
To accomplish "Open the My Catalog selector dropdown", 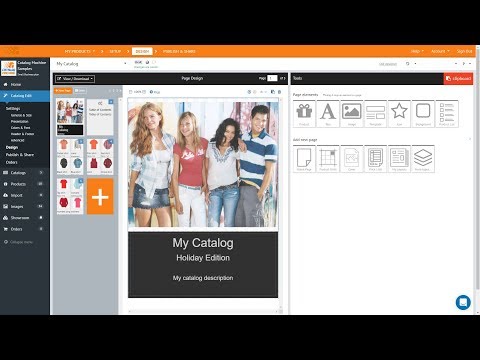I will coord(92,64).
